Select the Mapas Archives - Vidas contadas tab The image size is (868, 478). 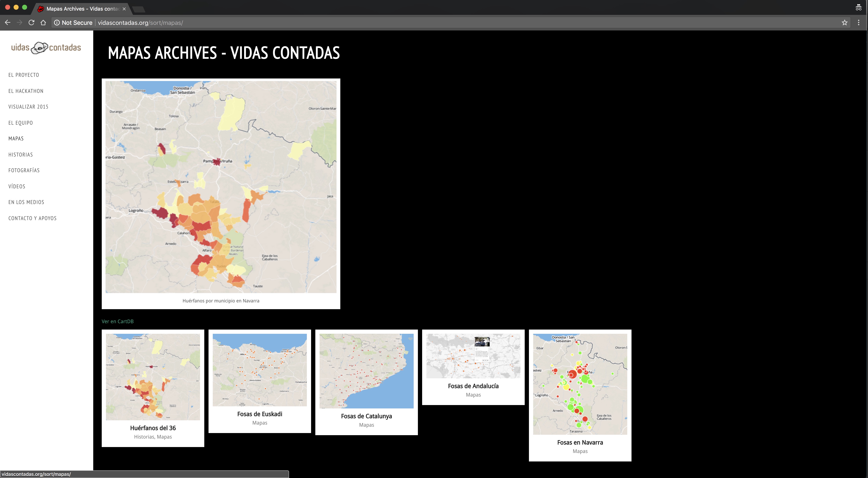[81, 9]
